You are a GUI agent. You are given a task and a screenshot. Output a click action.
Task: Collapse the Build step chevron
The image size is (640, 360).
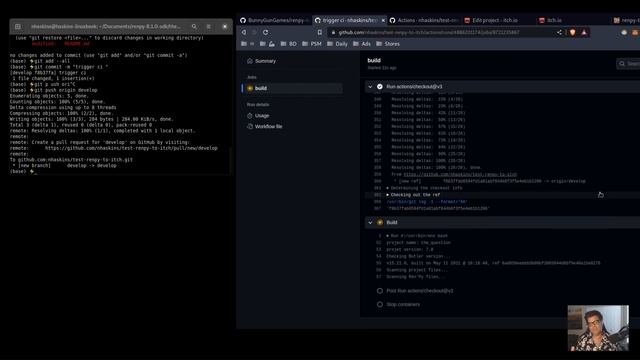(370, 222)
